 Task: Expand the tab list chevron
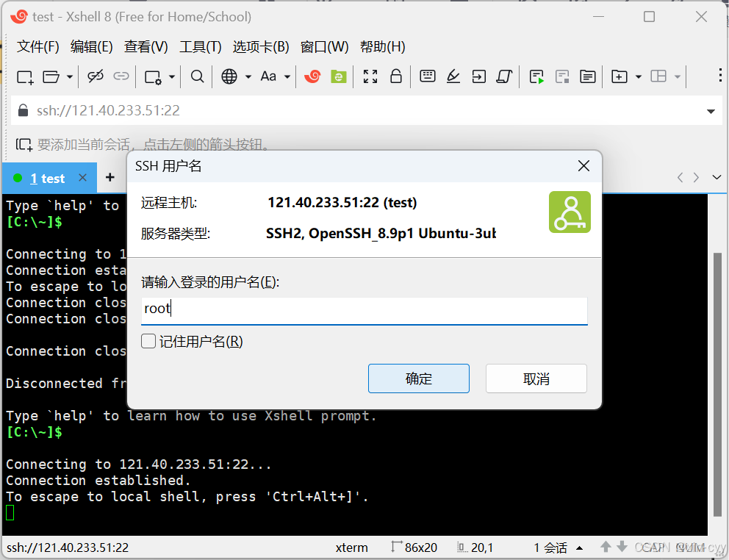coord(717,177)
